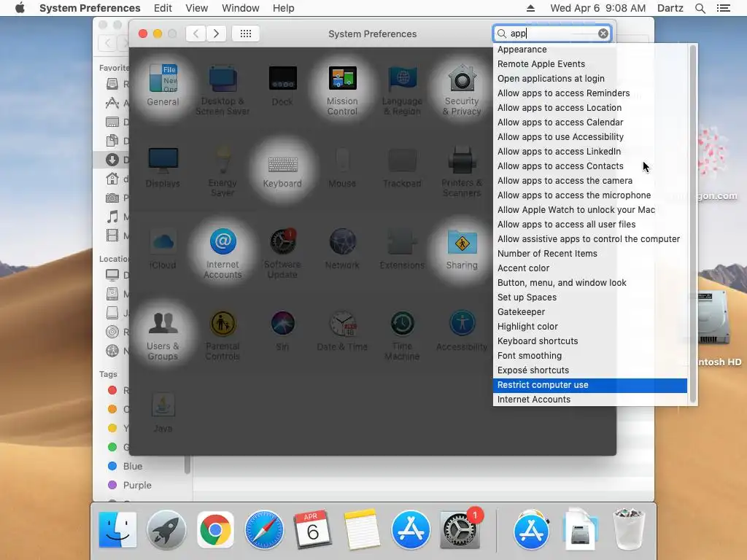Open Language & Region preferences

tap(402, 90)
